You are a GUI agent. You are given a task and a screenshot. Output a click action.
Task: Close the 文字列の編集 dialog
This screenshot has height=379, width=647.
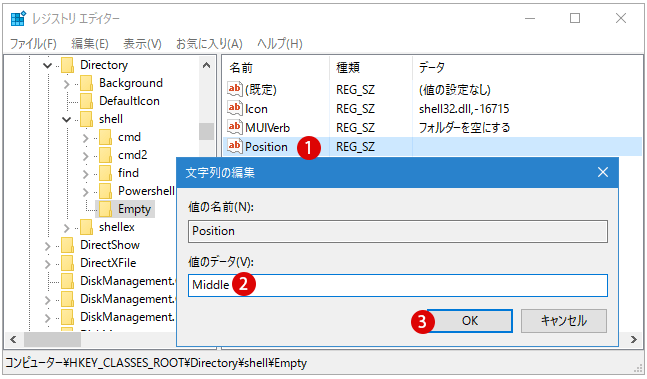(603, 172)
